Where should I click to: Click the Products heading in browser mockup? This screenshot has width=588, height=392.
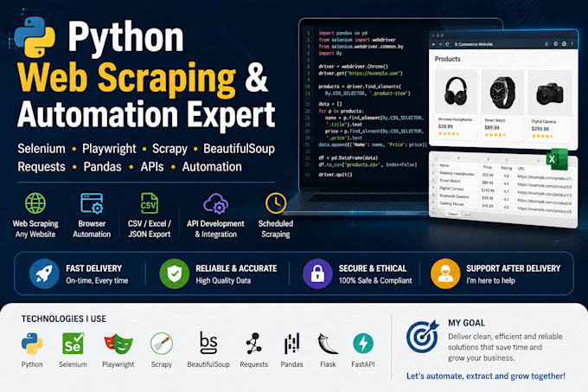coord(447,59)
